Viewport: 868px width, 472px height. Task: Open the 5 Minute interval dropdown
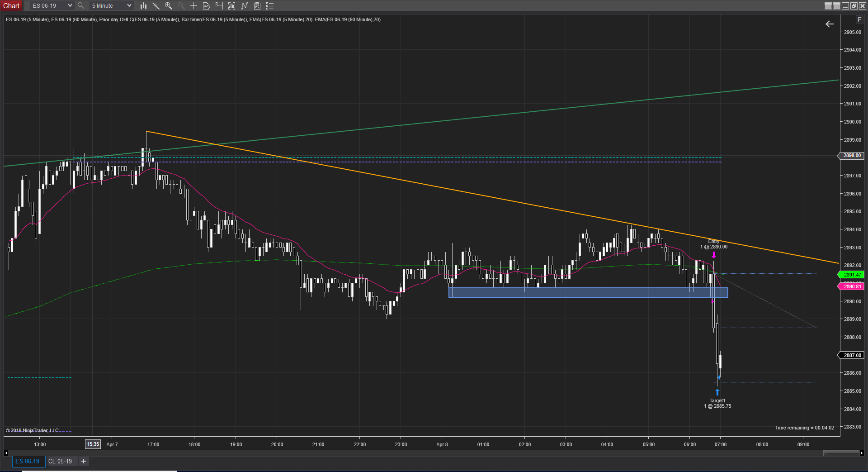111,5
